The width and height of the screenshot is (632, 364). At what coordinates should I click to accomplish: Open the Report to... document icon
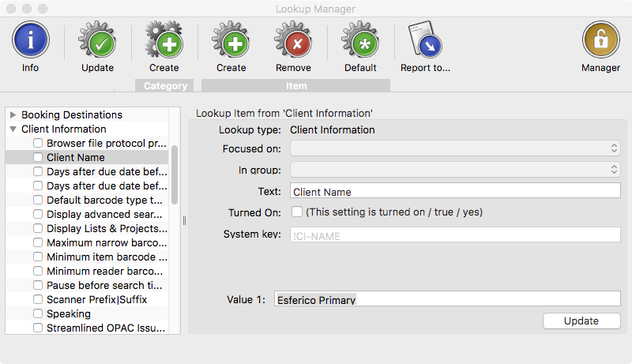pos(425,39)
